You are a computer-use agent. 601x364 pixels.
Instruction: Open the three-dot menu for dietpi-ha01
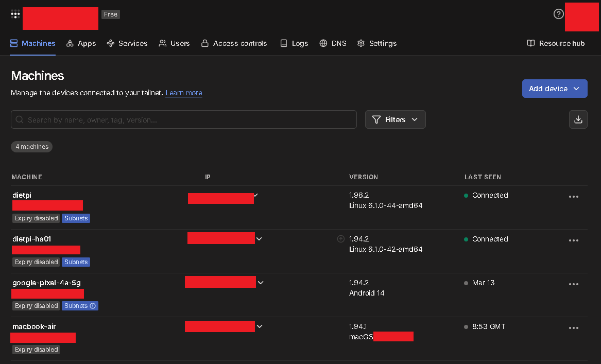[x=573, y=240]
